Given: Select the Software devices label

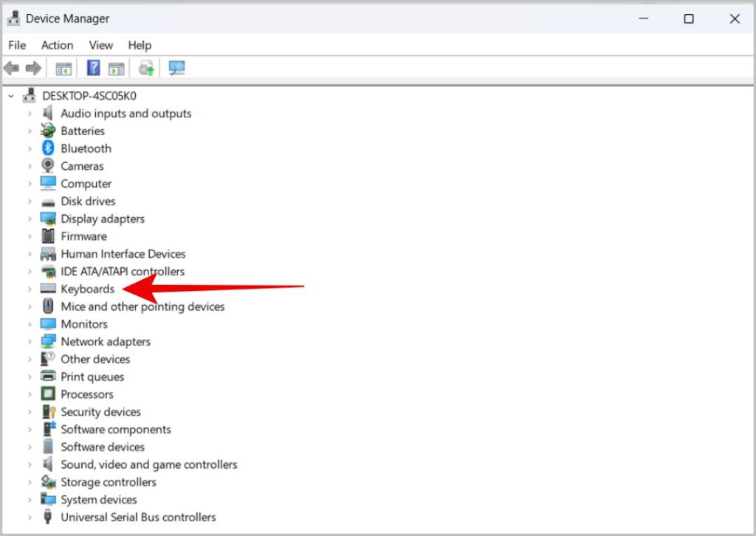Looking at the screenshot, I should click(x=102, y=447).
